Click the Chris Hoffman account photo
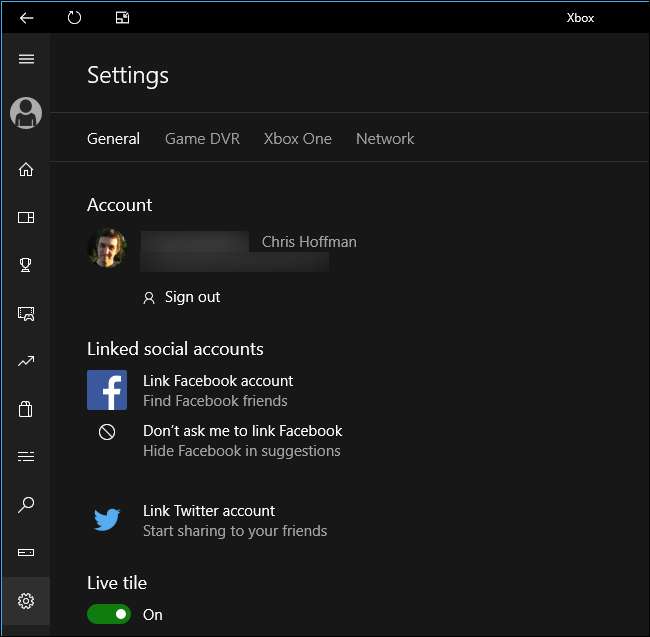650x637 pixels. click(x=107, y=248)
